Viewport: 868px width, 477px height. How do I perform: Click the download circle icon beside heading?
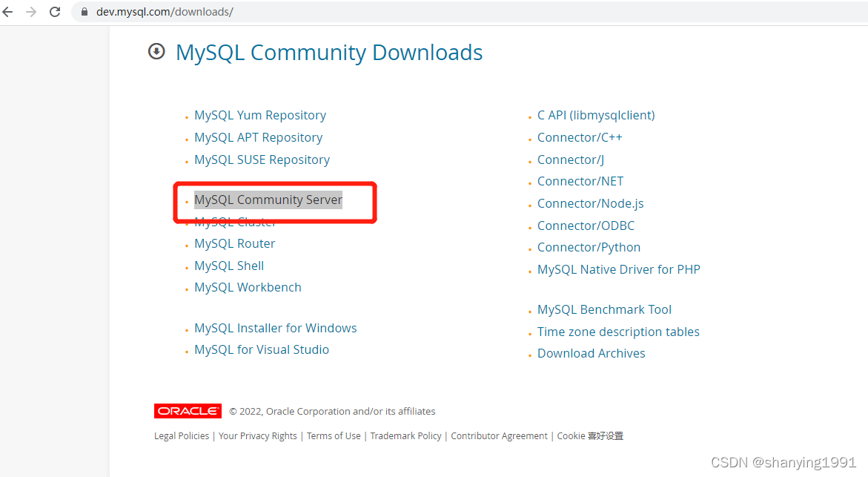156,51
